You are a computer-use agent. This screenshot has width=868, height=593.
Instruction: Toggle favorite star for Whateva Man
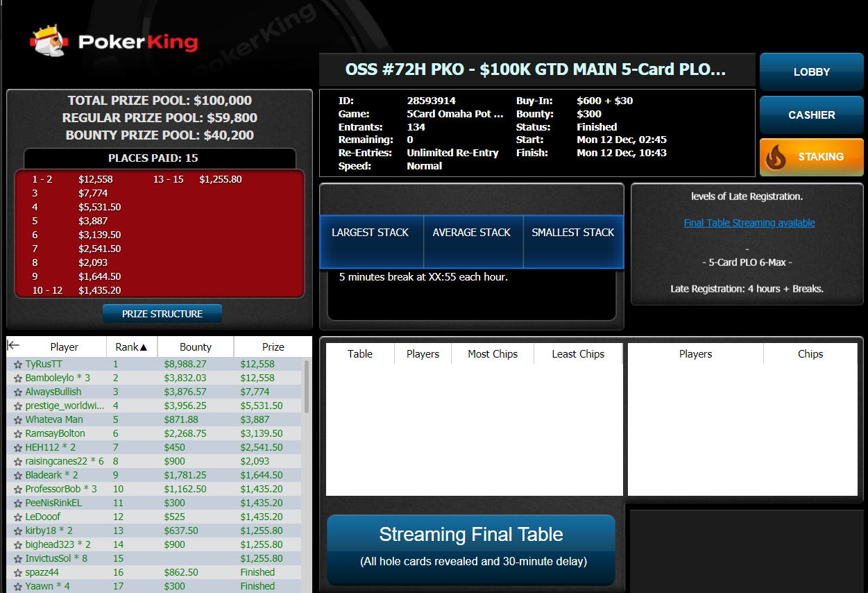[x=18, y=420]
